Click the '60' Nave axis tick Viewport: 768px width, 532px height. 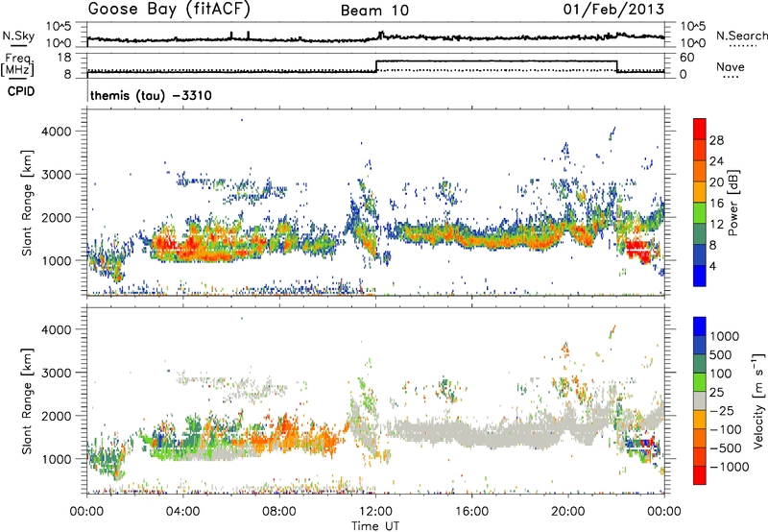(687, 58)
